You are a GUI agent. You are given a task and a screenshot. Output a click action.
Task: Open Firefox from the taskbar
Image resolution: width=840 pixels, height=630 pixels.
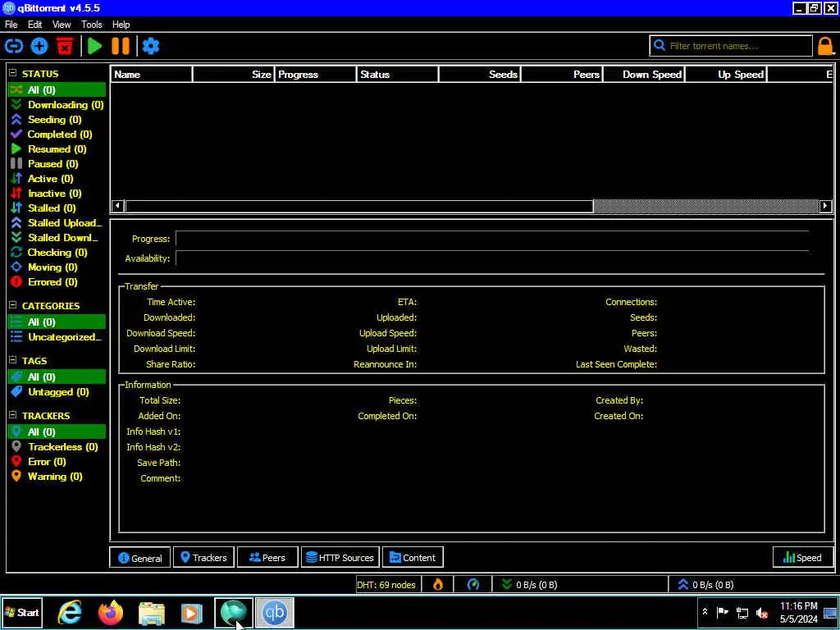(x=111, y=613)
